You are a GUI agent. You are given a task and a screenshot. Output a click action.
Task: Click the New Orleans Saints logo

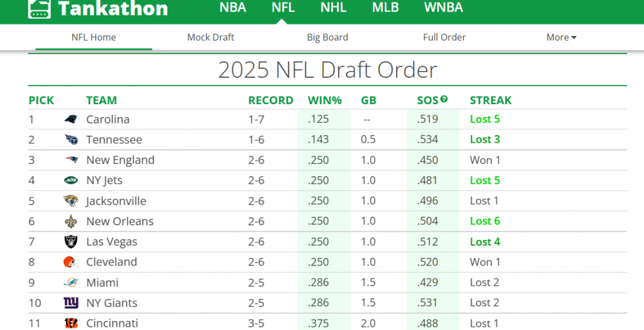(x=71, y=221)
